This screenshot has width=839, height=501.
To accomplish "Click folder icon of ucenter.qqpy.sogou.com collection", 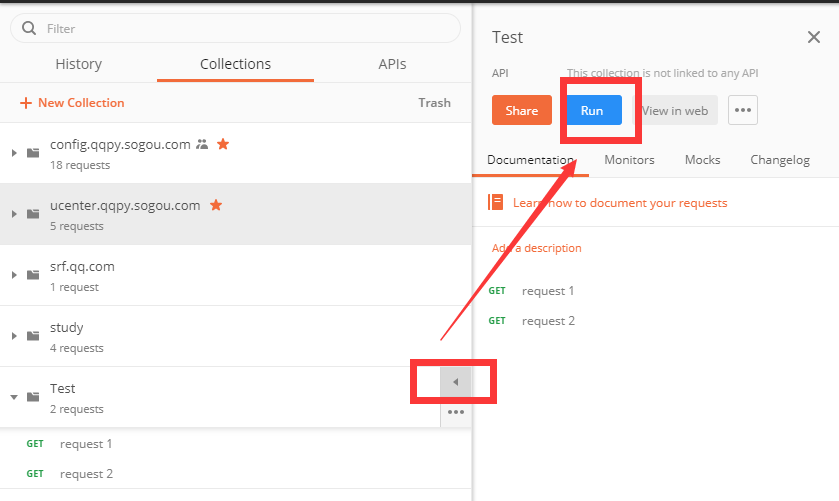I will [x=33, y=214].
